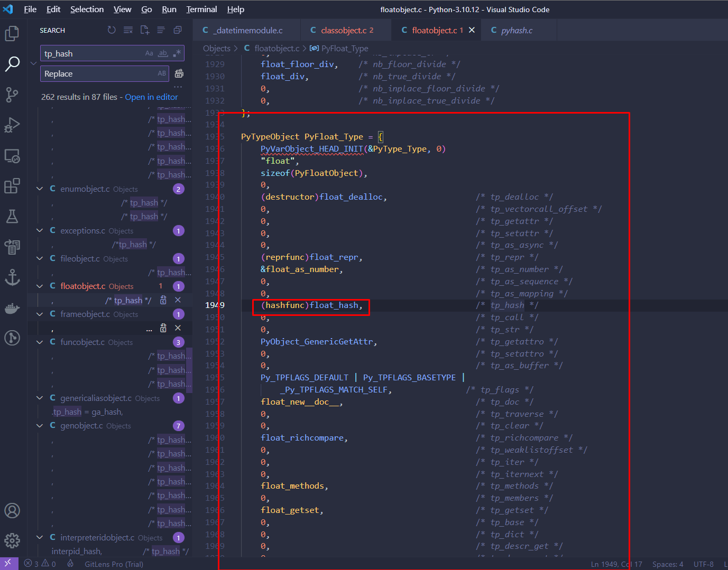
Task: Toggle Use Regular Expression in search
Action: [177, 53]
